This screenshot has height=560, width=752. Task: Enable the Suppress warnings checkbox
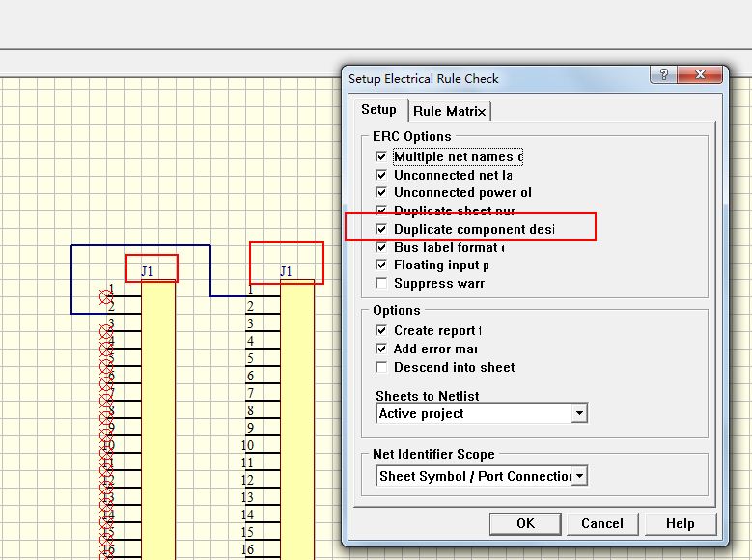click(x=381, y=283)
